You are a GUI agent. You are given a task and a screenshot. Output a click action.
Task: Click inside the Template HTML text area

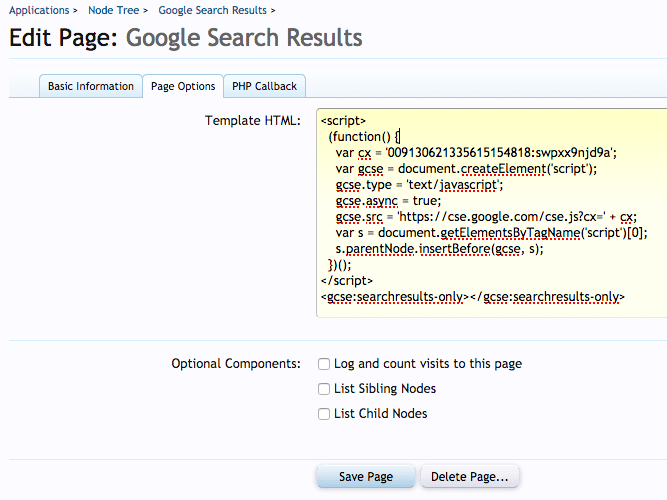pos(491,213)
